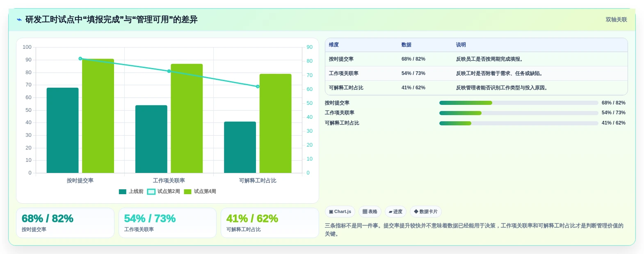644x254 pixels.
Task: Click the 可解释工时占比 x-axis label
Action: coord(258,181)
